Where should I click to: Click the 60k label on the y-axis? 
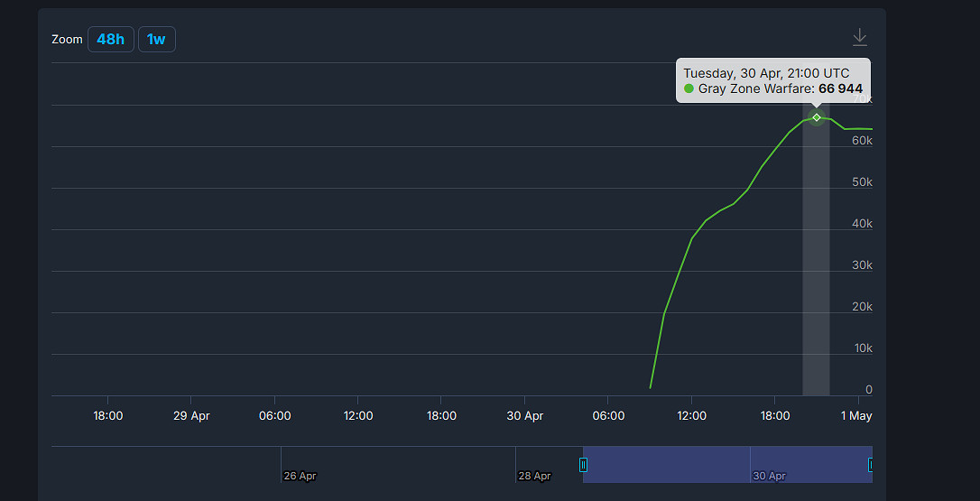click(862, 141)
